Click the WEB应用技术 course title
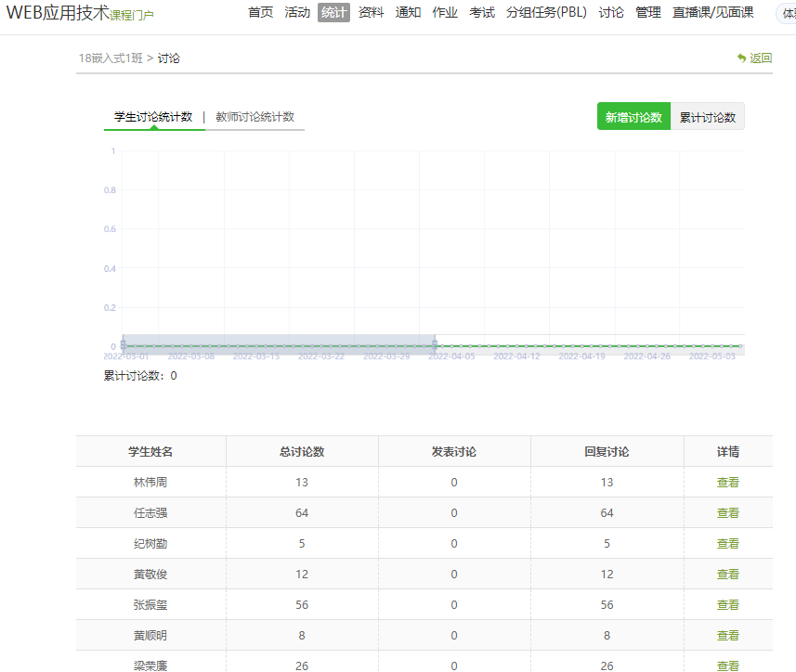Viewport: 796px width, 672px height. point(58,13)
